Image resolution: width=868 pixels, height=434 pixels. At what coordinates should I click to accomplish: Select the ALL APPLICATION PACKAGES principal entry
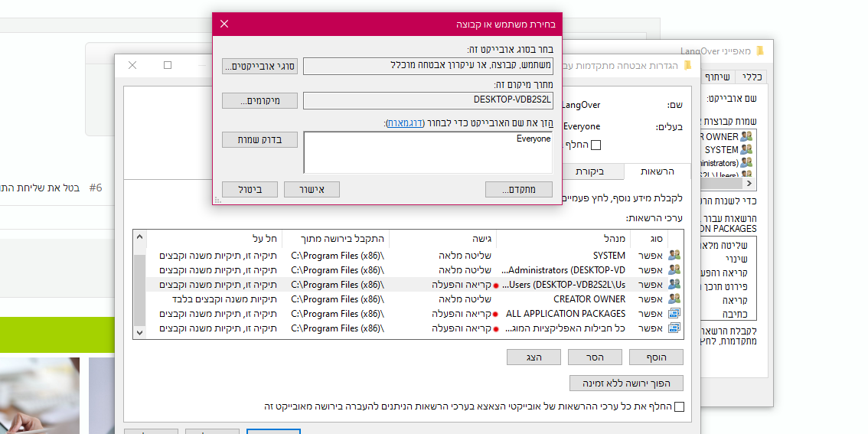[566, 313]
